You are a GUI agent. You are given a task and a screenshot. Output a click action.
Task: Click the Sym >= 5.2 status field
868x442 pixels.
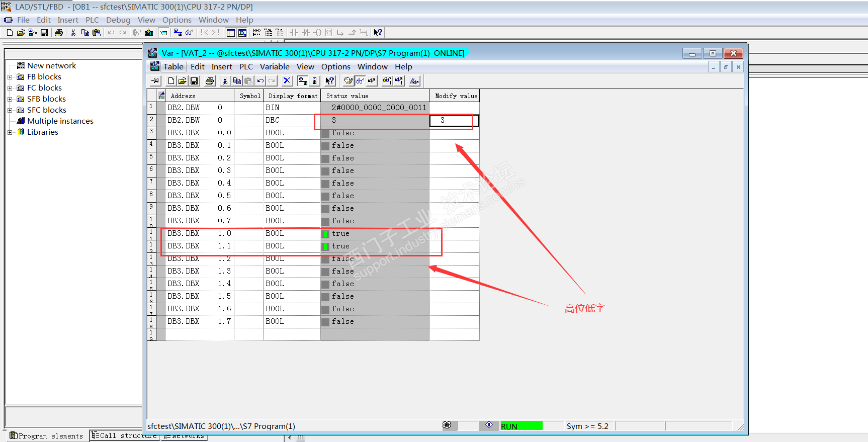589,426
